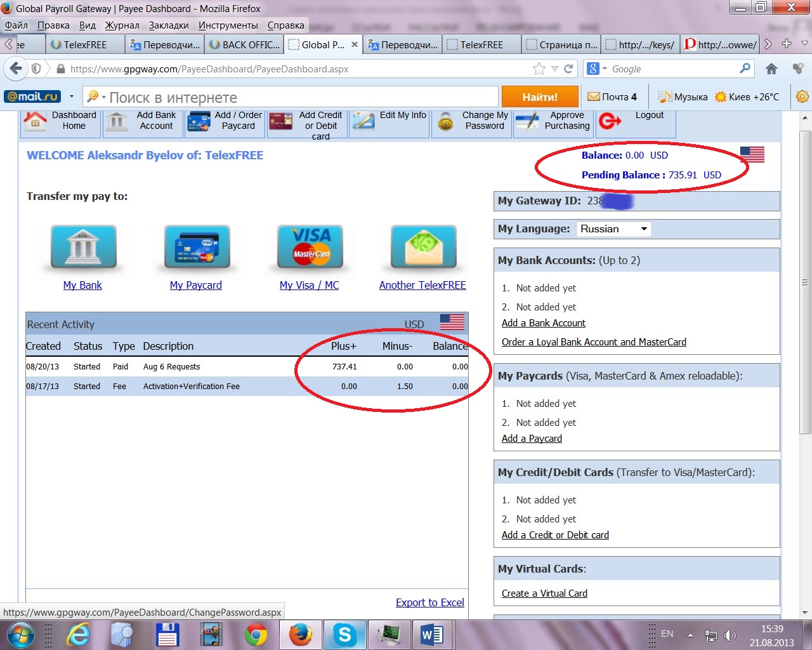Screen dimensions: 812x650
Task: Open the Firefox home page icon
Action: tap(771, 69)
